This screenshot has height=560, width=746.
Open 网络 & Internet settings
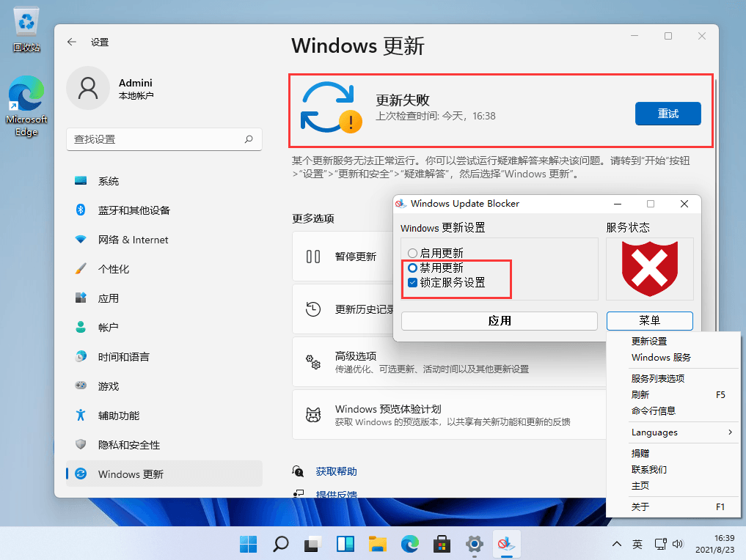click(x=164, y=240)
